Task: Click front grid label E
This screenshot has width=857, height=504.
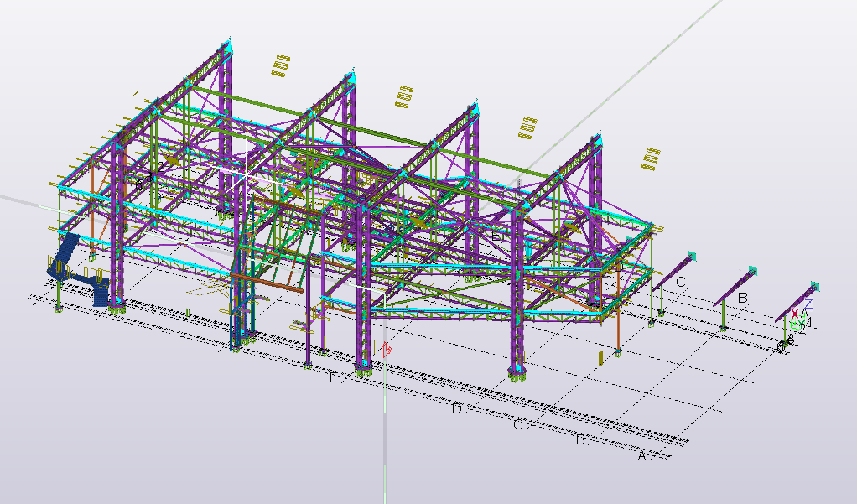Action: click(333, 379)
